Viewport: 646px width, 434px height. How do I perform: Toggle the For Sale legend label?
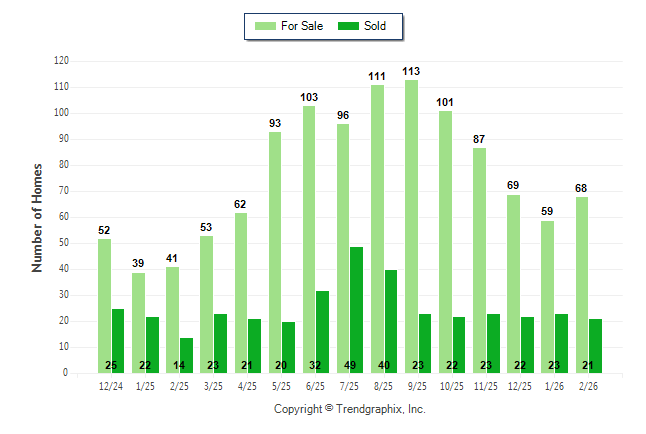(x=303, y=26)
